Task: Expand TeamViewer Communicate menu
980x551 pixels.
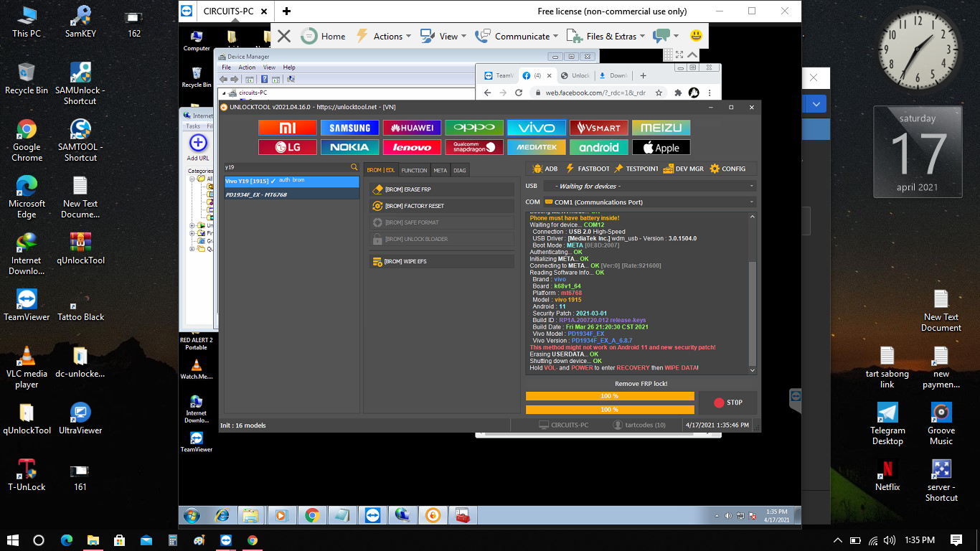Action: [517, 36]
